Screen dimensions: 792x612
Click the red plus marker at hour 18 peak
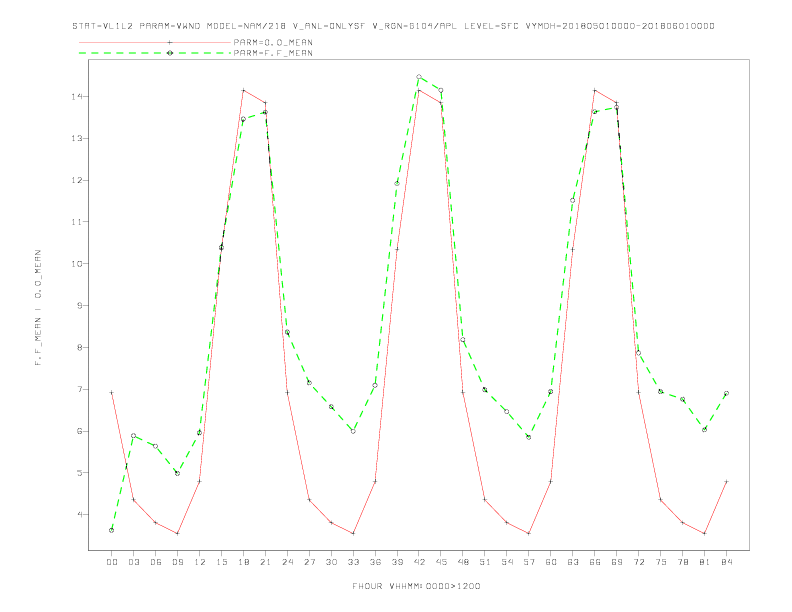(x=243, y=90)
